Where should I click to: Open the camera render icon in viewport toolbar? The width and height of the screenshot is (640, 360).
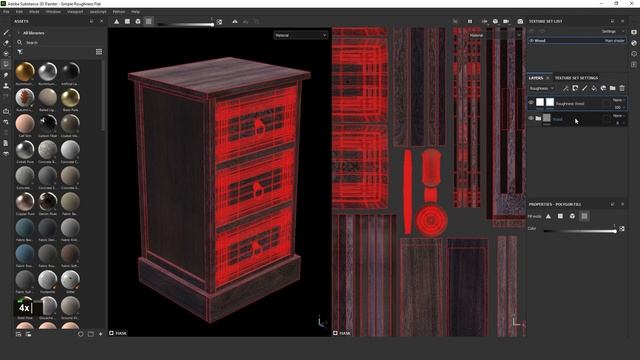(520, 21)
